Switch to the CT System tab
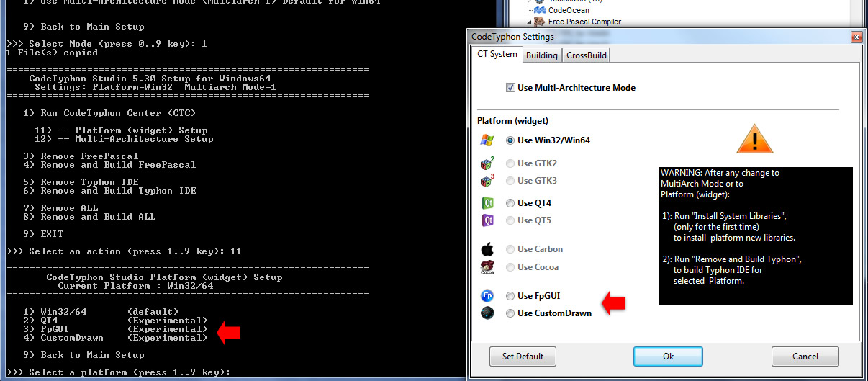Image resolution: width=868 pixels, height=381 pixels. pos(497,54)
